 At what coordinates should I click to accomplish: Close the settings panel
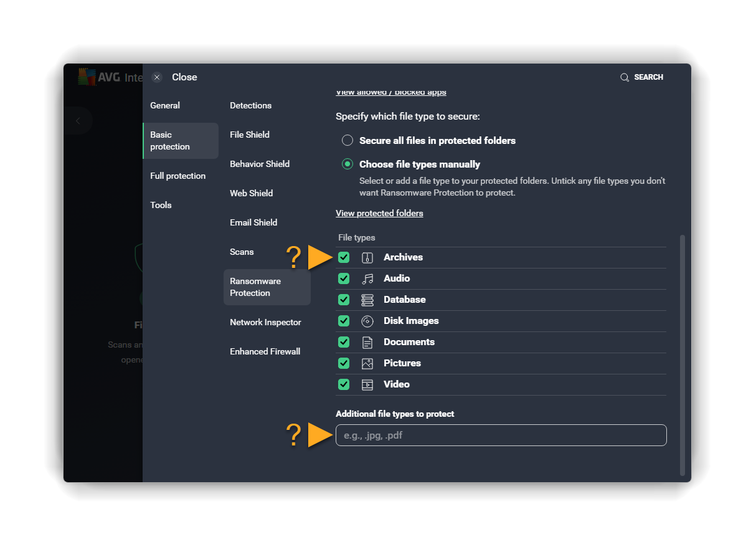(158, 77)
